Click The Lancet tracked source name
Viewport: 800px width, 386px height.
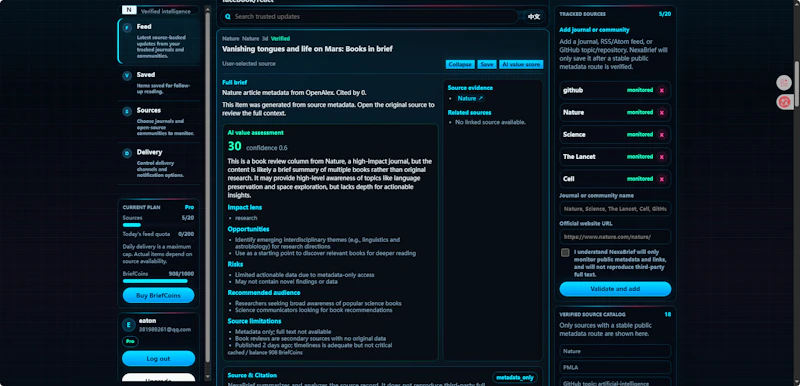[579, 157]
